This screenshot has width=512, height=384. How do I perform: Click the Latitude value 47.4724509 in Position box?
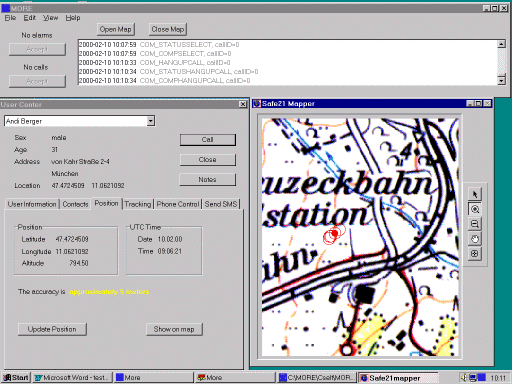tap(72, 239)
